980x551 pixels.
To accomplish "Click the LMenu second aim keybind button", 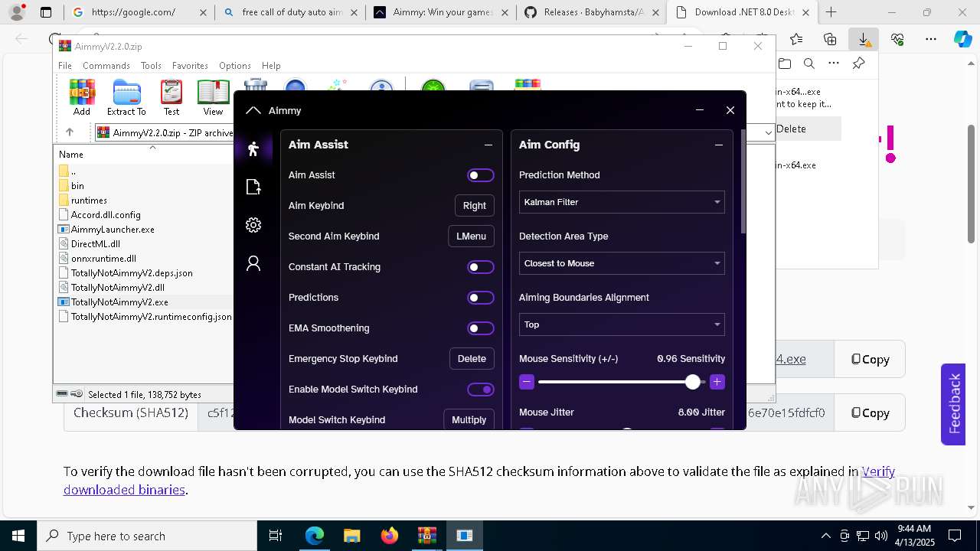I will pyautogui.click(x=471, y=236).
